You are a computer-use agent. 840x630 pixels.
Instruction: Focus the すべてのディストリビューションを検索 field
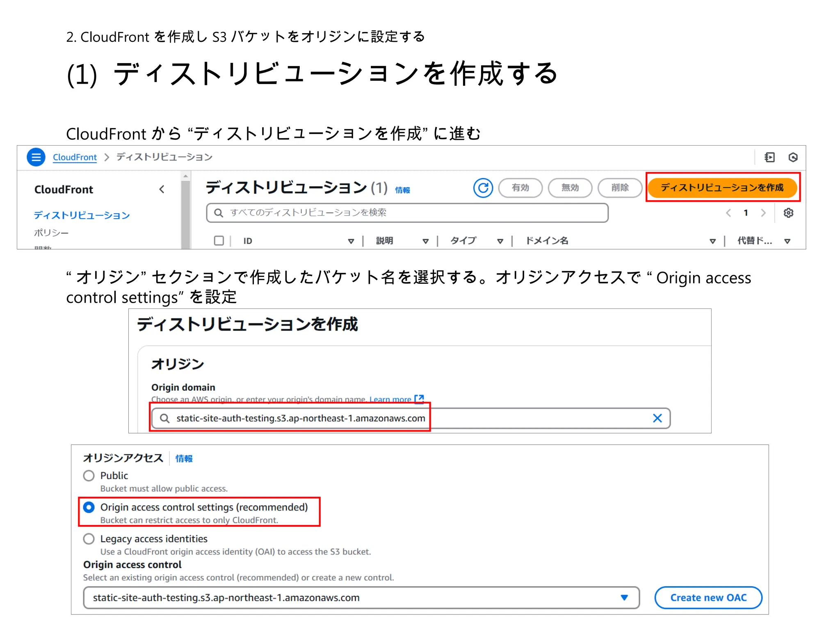(x=407, y=213)
